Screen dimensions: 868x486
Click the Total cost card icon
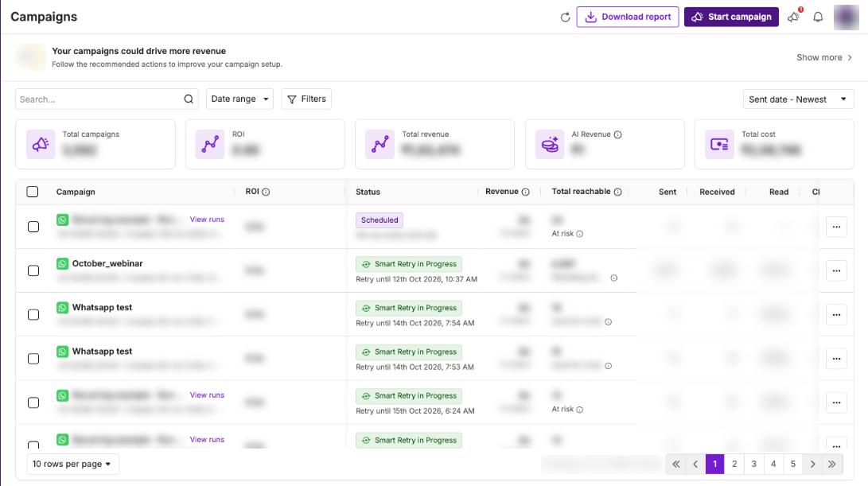(720, 145)
